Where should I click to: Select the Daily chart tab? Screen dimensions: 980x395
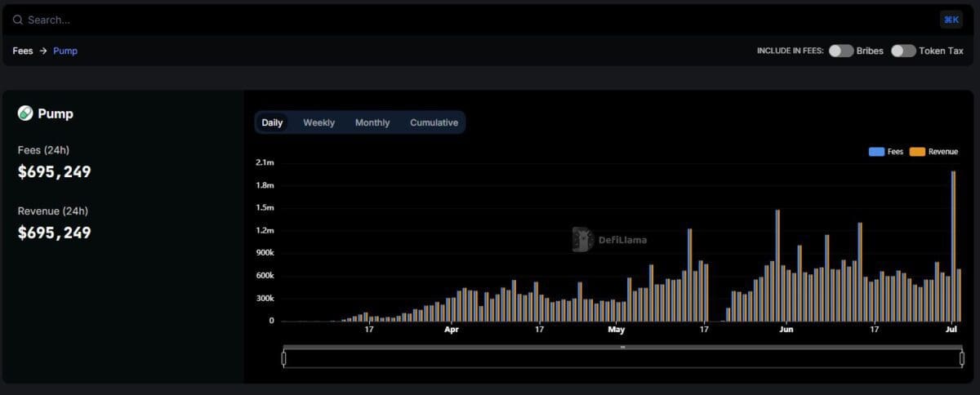tap(272, 122)
